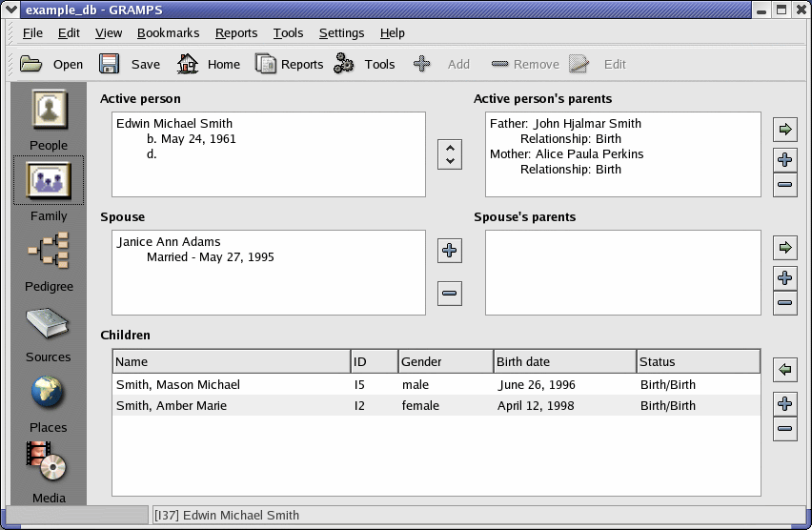Open the Media view

pyautogui.click(x=49, y=463)
